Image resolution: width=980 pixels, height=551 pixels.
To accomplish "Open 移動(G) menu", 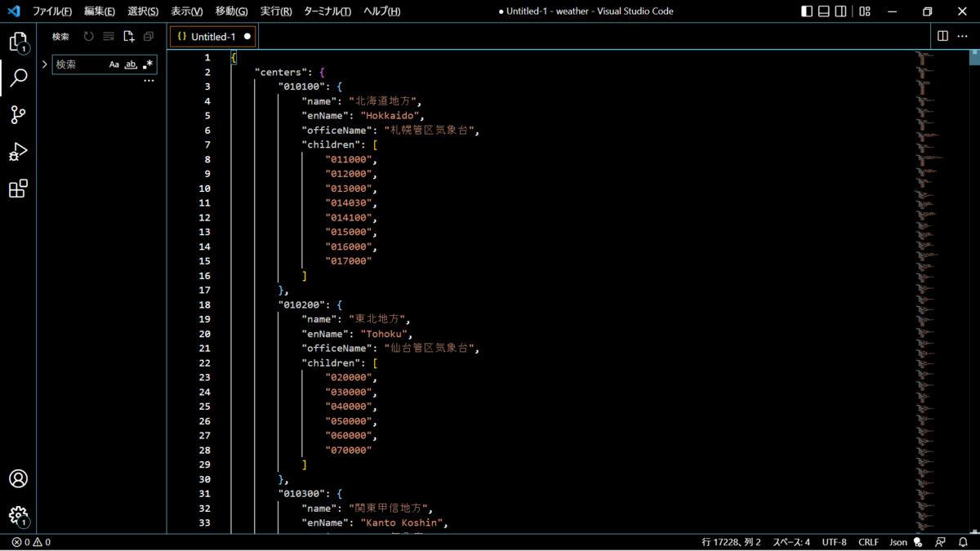I will click(x=232, y=11).
